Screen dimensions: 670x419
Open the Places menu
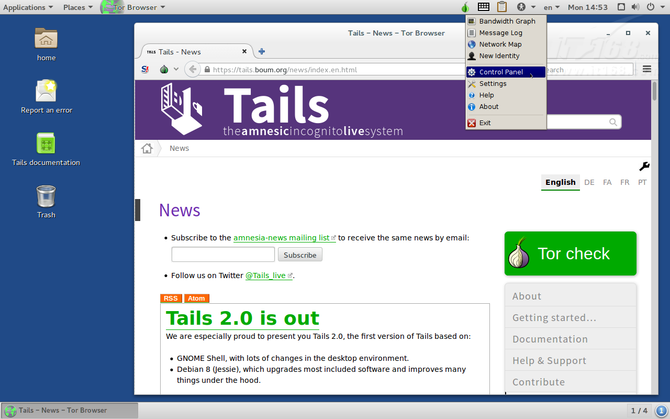77,7
